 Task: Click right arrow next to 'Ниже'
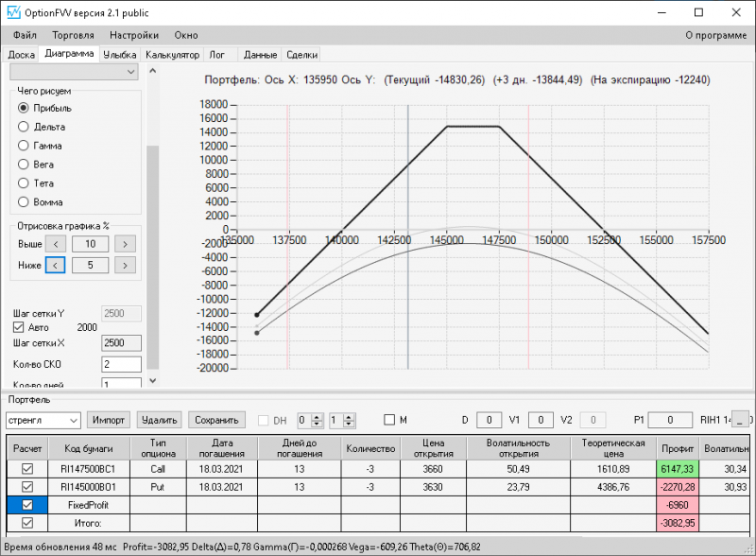click(x=124, y=266)
